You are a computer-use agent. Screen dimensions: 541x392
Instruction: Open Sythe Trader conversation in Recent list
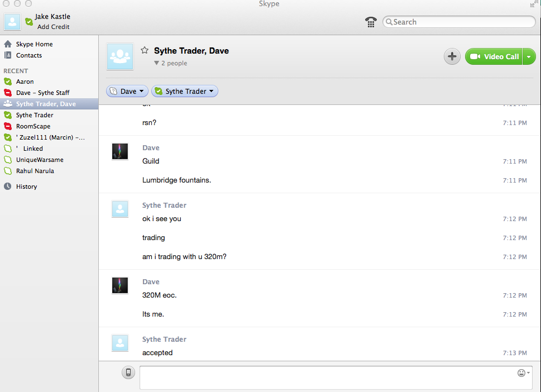[49, 115]
